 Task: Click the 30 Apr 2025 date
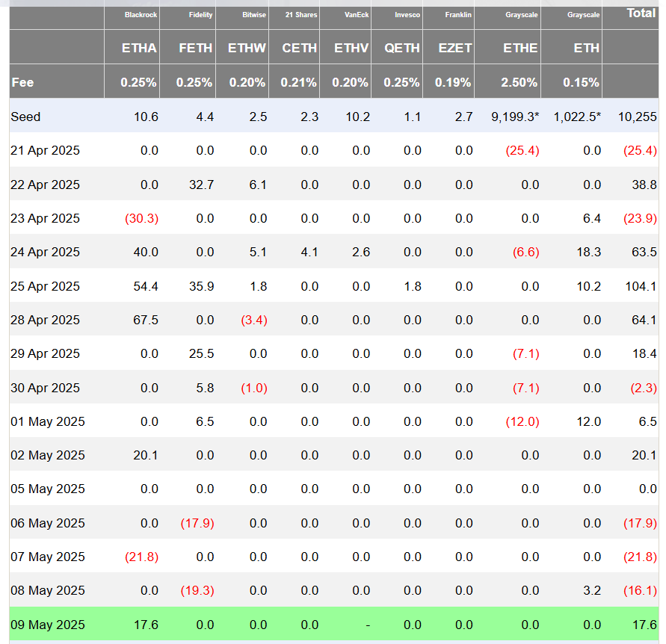click(45, 388)
